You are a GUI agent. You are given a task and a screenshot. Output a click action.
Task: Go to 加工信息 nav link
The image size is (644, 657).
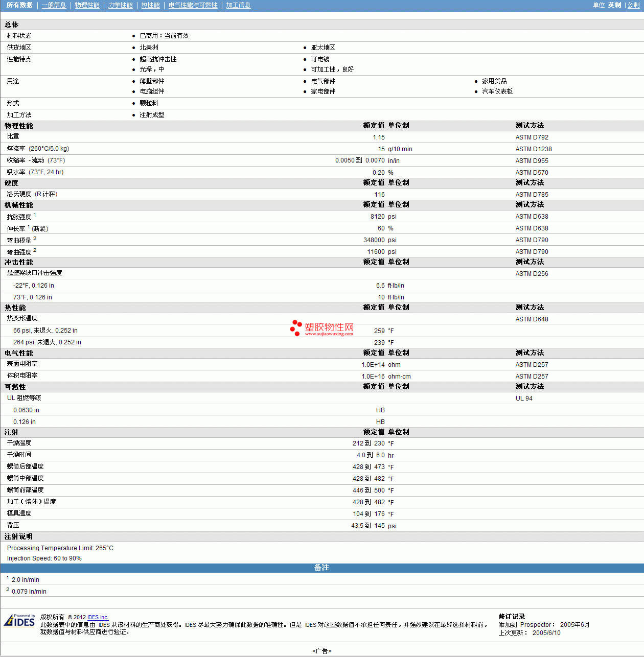click(238, 5)
